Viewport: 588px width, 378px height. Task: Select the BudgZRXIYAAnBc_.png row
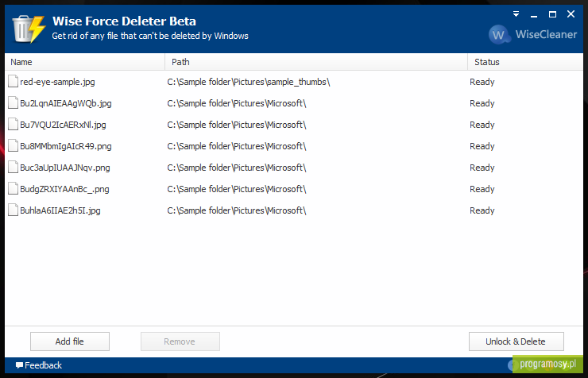click(294, 189)
